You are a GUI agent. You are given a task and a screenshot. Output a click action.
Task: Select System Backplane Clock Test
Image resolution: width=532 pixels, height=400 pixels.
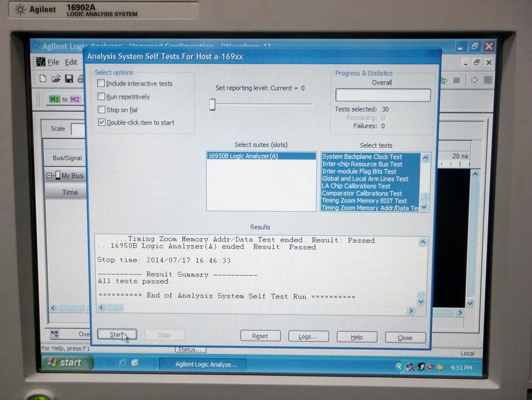pyautogui.click(x=371, y=156)
